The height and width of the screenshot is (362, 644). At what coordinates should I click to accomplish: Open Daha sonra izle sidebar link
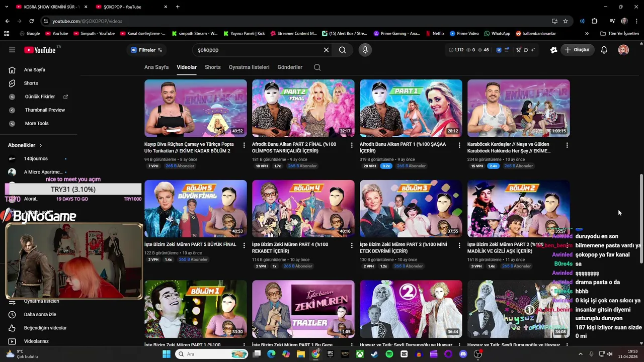40,314
